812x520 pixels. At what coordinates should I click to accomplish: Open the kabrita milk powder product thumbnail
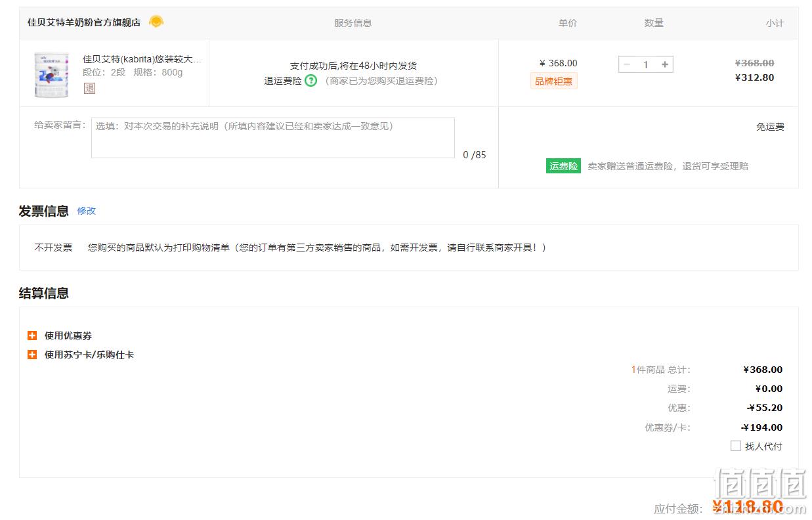click(51, 75)
